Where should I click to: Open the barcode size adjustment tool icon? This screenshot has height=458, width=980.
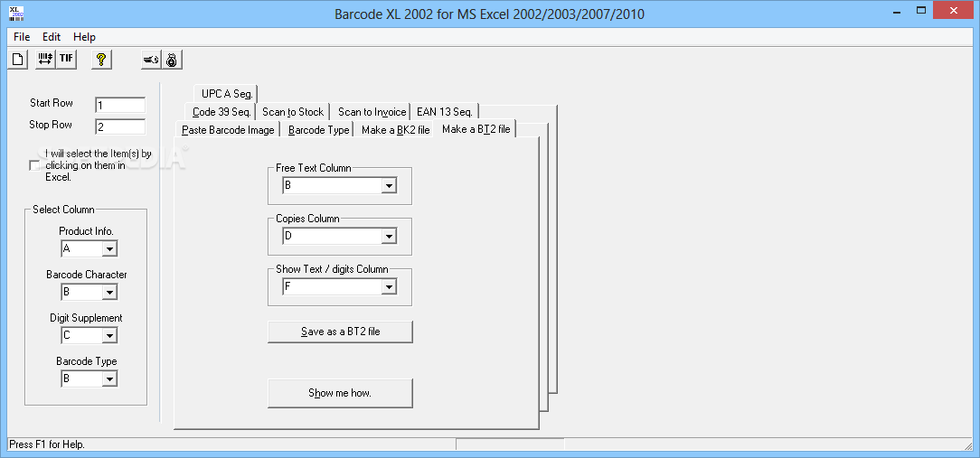coord(45,60)
